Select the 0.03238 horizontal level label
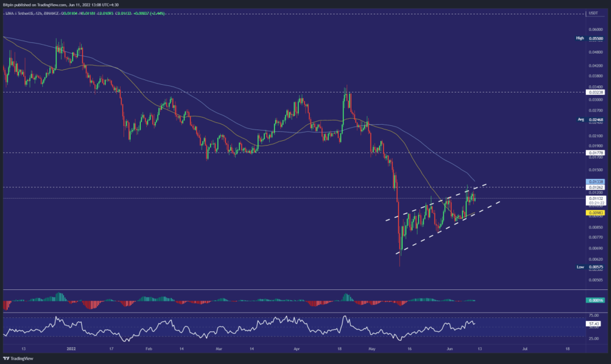 coord(597,92)
